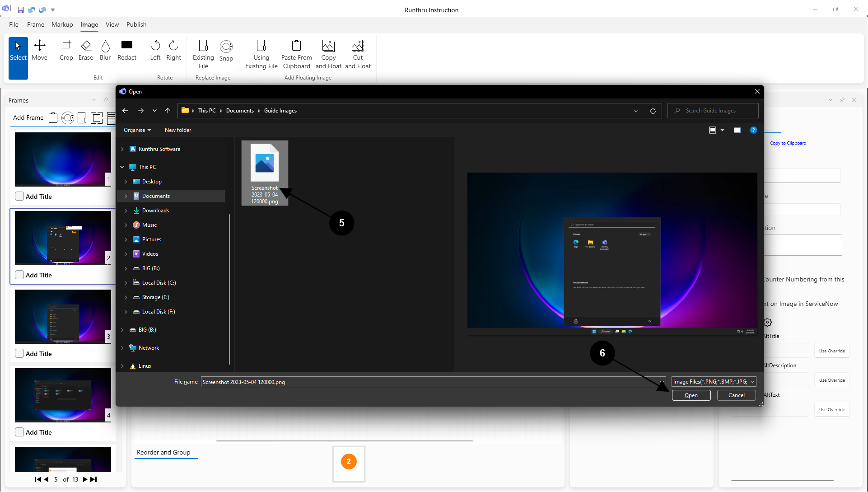
Task: Open the Image Files type dropdown
Action: pos(714,382)
